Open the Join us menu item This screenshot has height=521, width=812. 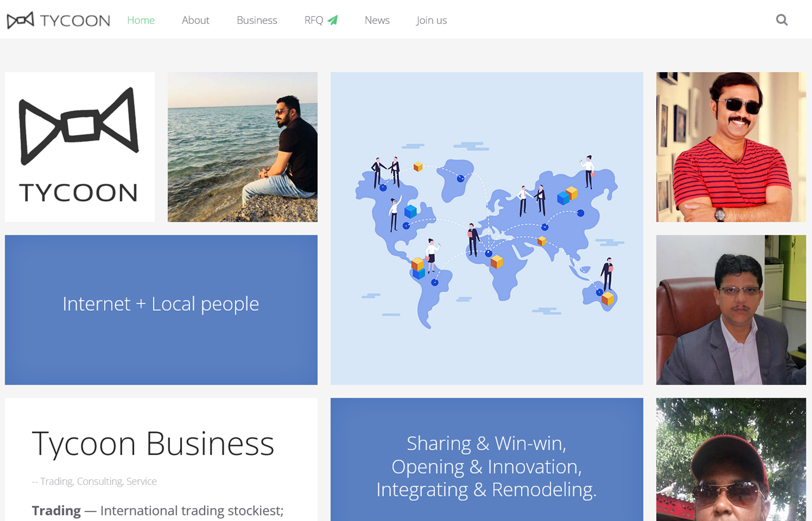click(431, 20)
